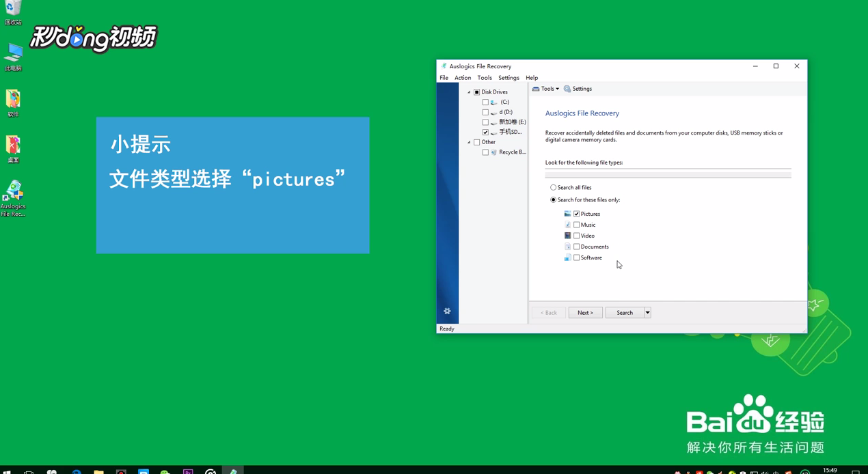The image size is (868, 474).
Task: Click the Look for the following file types label
Action: click(x=584, y=163)
